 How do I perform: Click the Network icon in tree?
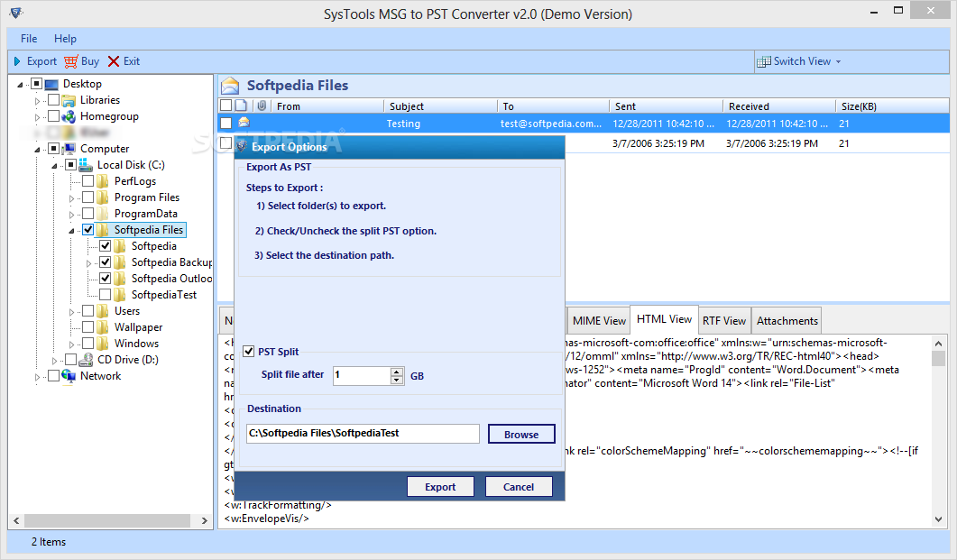69,376
